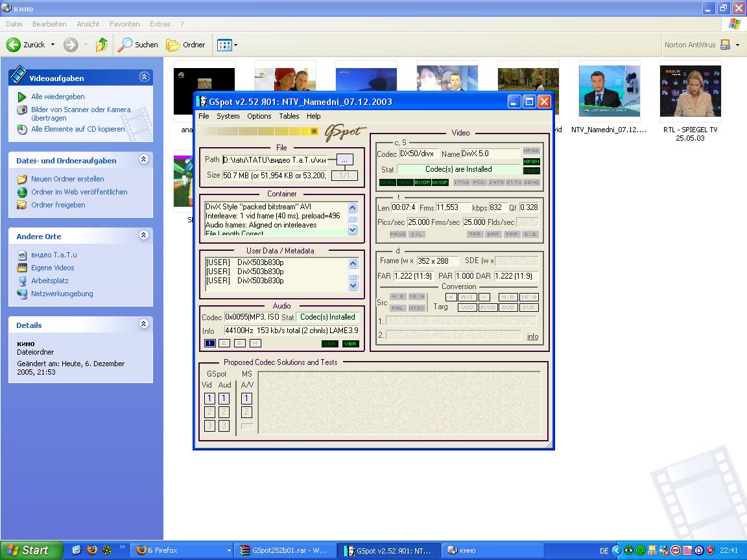Image resolution: width=747 pixels, height=560 pixels.
Task: Select audio stream 1 toggle
Action: coord(209,344)
